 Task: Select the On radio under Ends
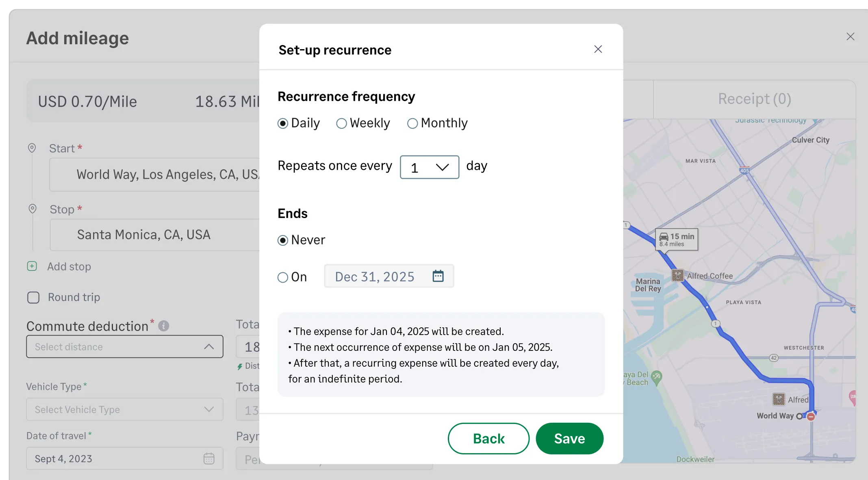coord(283,277)
